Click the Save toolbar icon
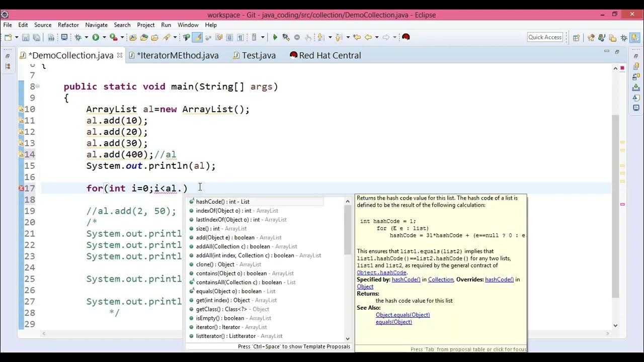The image size is (644, 362). (26, 37)
